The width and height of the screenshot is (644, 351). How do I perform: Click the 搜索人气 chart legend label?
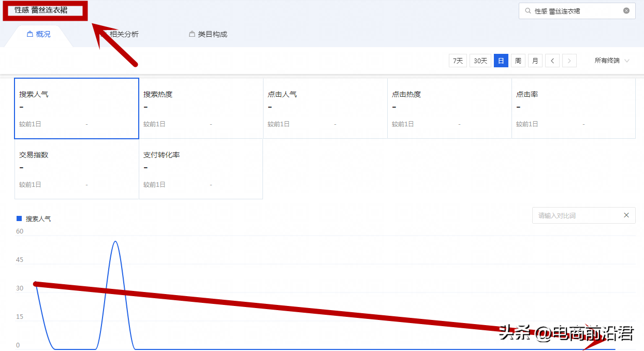click(x=38, y=219)
